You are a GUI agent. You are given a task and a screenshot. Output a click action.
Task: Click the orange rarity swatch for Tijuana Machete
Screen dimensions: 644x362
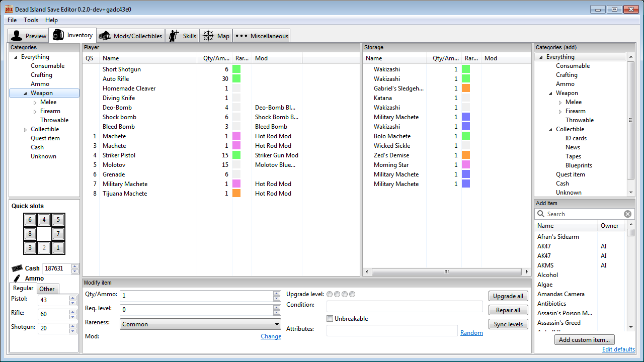click(x=236, y=193)
